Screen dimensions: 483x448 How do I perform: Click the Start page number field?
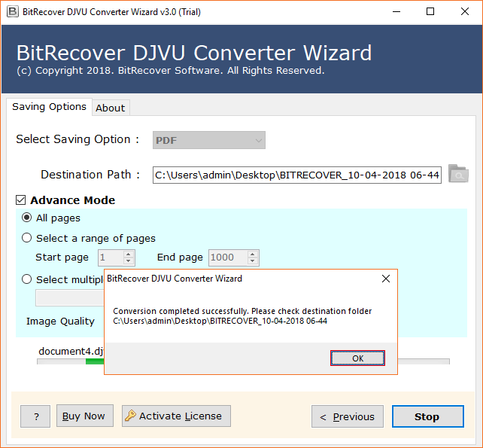(x=111, y=258)
